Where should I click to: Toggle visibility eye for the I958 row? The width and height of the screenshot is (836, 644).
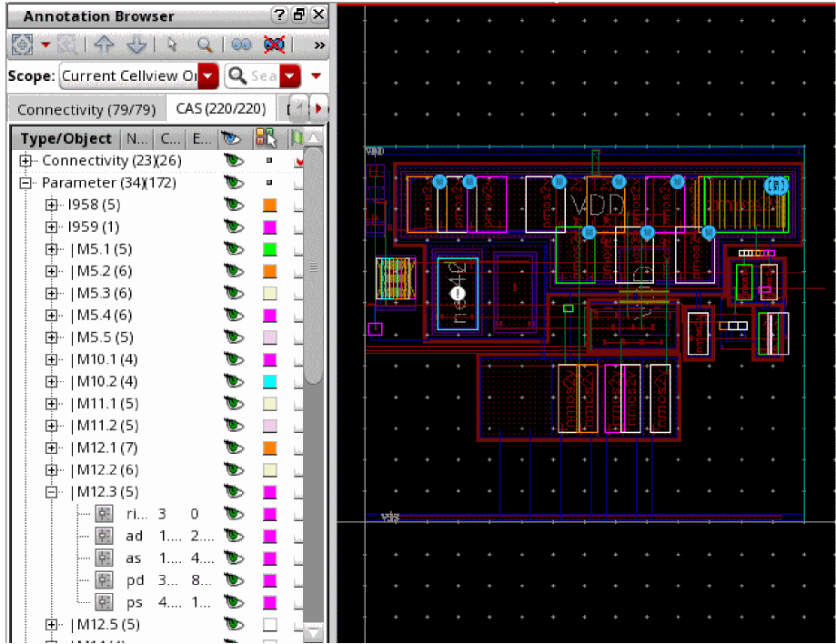[235, 205]
